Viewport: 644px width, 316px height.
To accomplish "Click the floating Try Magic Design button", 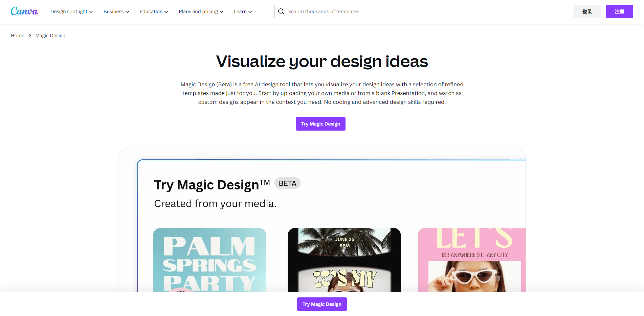I will pyautogui.click(x=322, y=304).
